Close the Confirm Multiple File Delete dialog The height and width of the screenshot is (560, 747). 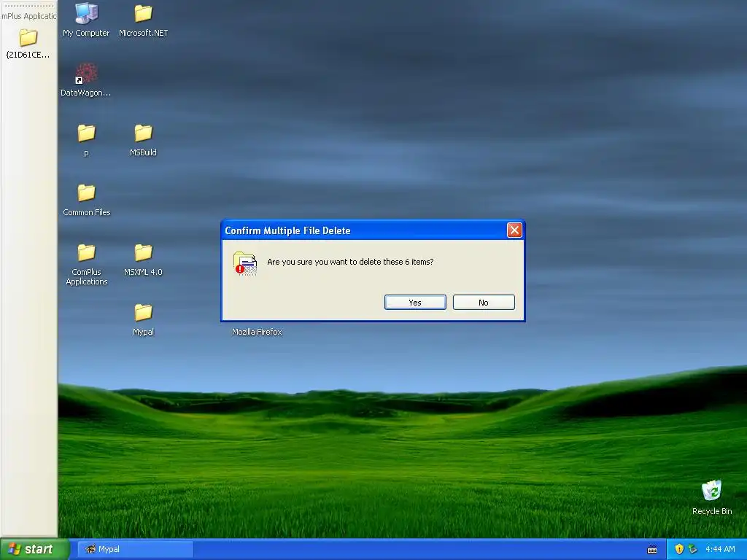coord(514,230)
